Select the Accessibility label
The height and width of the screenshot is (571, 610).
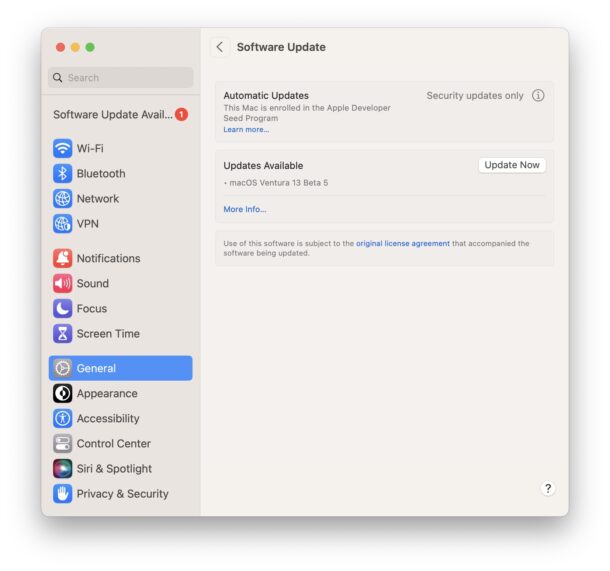(108, 419)
